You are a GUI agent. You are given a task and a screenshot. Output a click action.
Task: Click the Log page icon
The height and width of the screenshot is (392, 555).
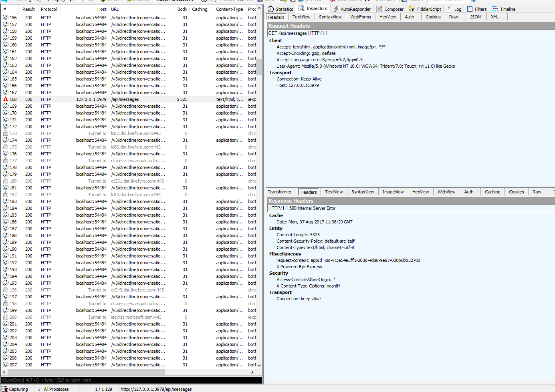[449, 9]
